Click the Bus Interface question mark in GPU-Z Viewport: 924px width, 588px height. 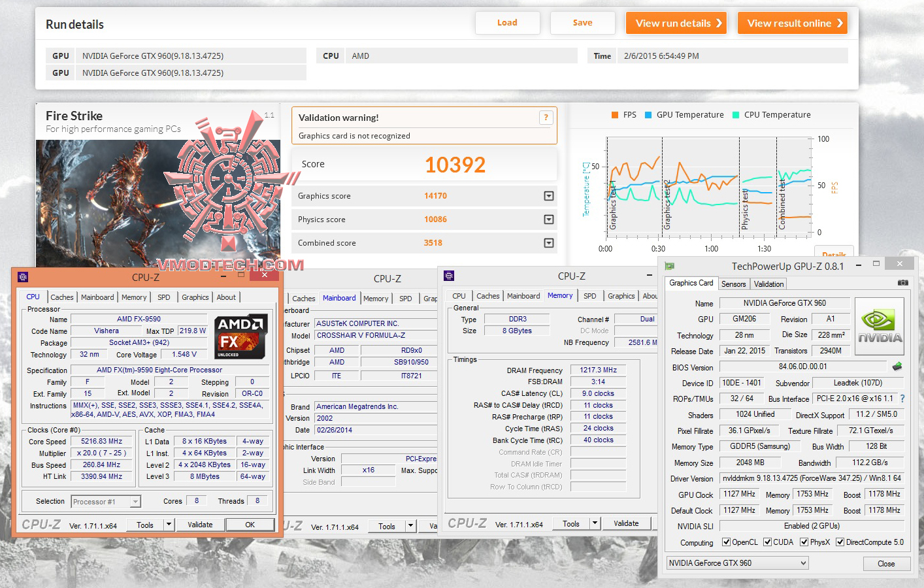click(902, 399)
